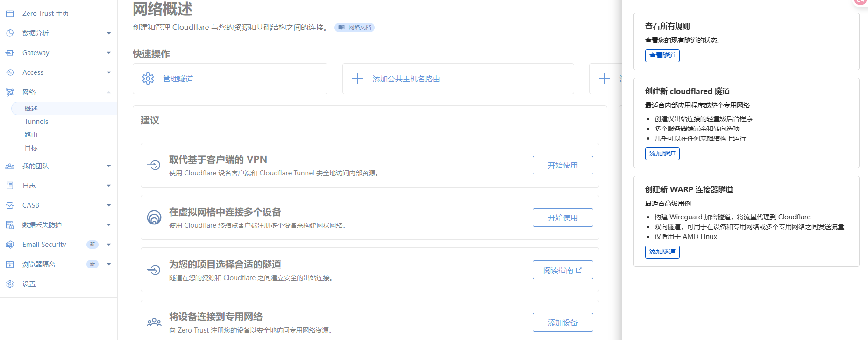Click the 管理隧道 gear icon
Screen dimensions: 868x340
148,79
